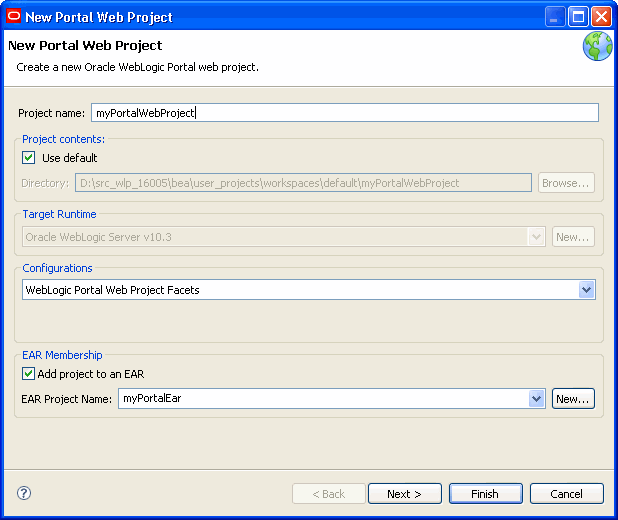Focus the Project name input field
The image size is (618, 520).
[x=345, y=113]
